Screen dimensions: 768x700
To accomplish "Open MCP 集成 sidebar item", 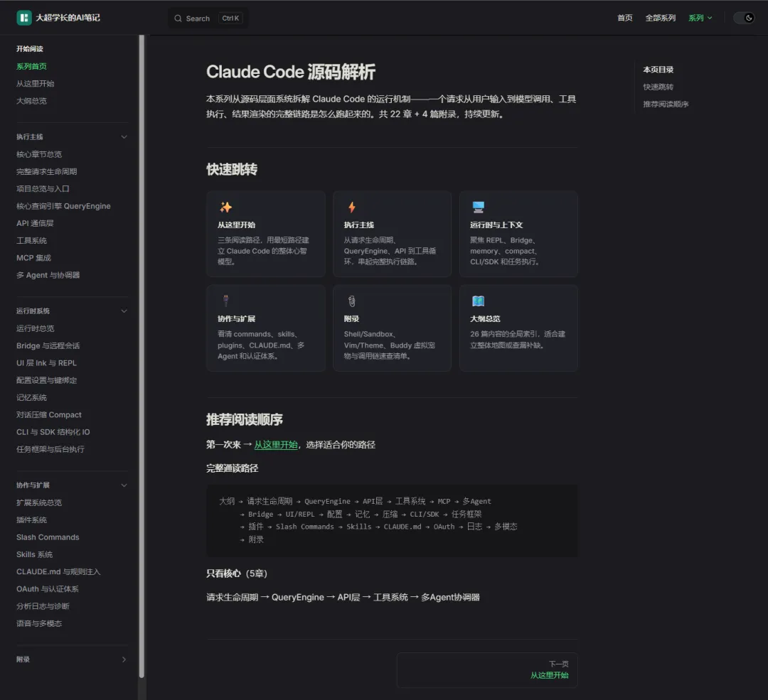I will (x=34, y=258).
